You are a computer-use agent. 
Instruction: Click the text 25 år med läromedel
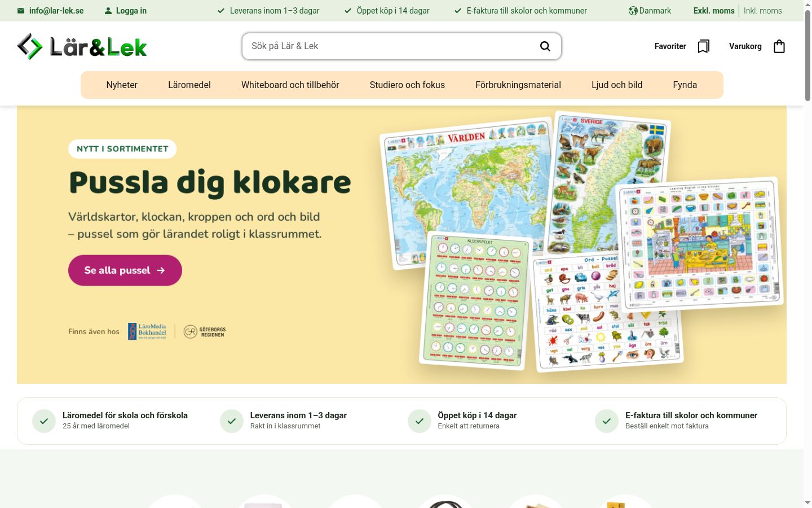(x=96, y=426)
